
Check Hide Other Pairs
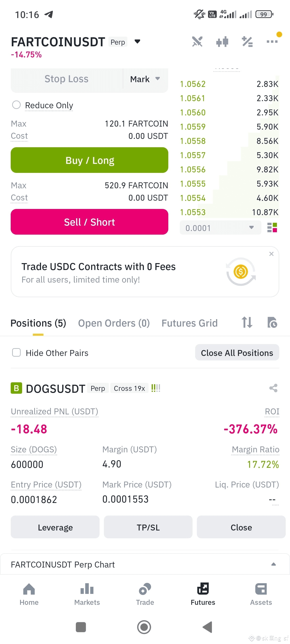(16, 352)
